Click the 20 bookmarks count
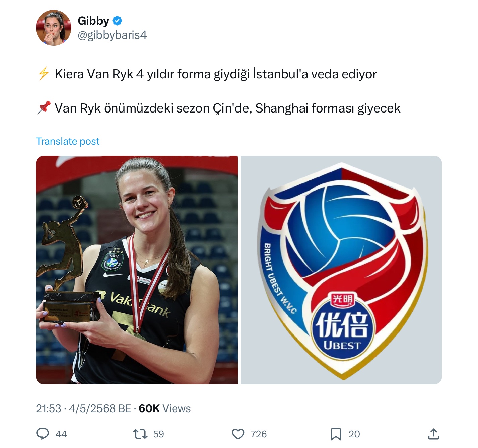This screenshot has width=478, height=448. point(354,434)
